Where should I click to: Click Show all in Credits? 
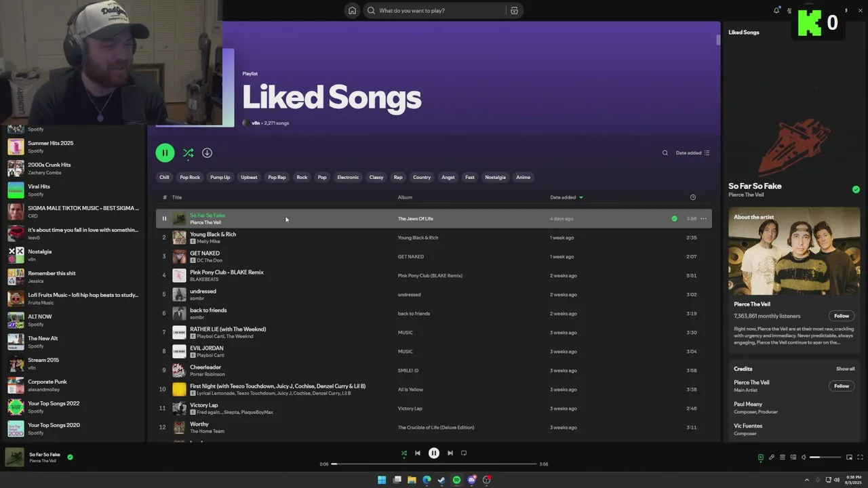[x=845, y=369]
